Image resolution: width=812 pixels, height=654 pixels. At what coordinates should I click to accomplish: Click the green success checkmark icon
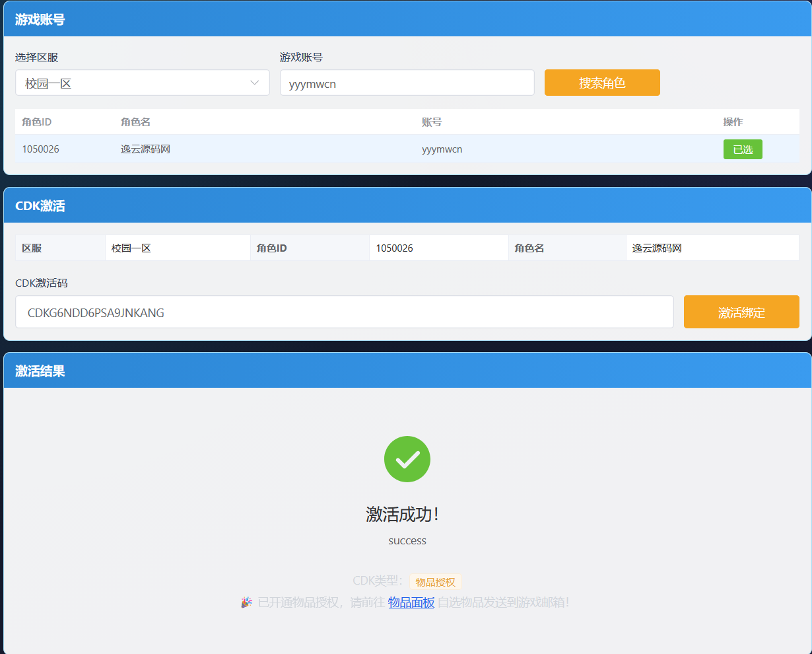(407, 459)
